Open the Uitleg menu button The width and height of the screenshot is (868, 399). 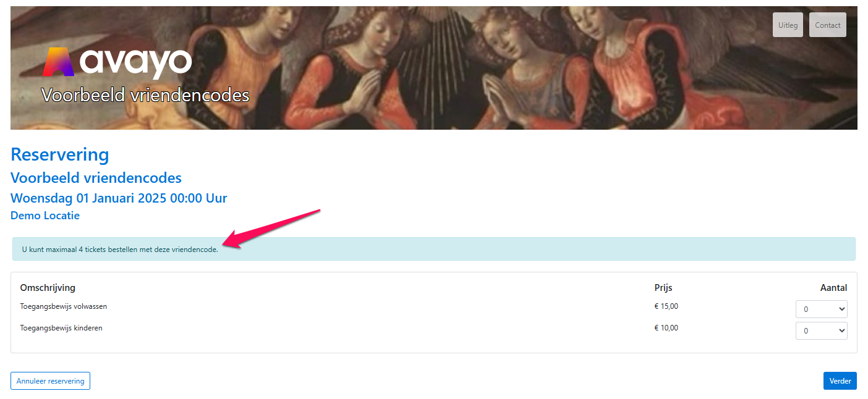point(788,25)
